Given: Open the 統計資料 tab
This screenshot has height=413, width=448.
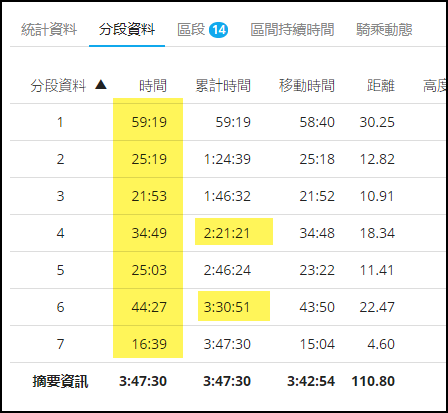Looking at the screenshot, I should 49,29.
